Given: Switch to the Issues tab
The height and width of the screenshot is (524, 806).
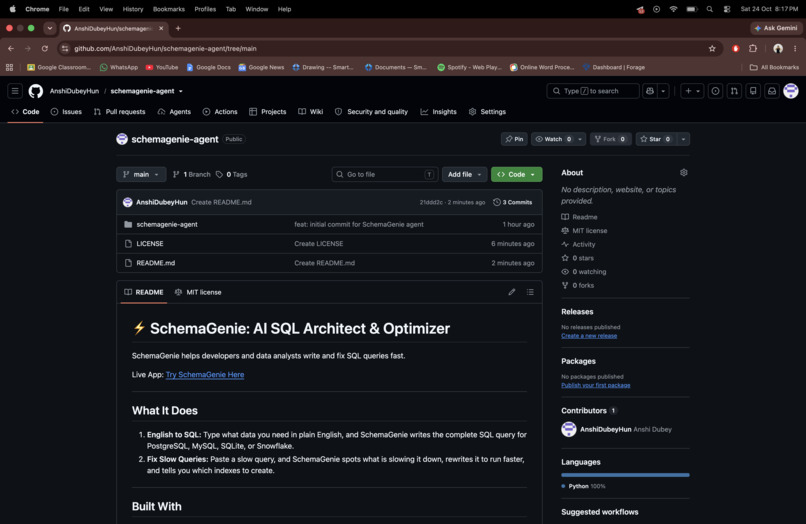Looking at the screenshot, I should click(x=66, y=112).
